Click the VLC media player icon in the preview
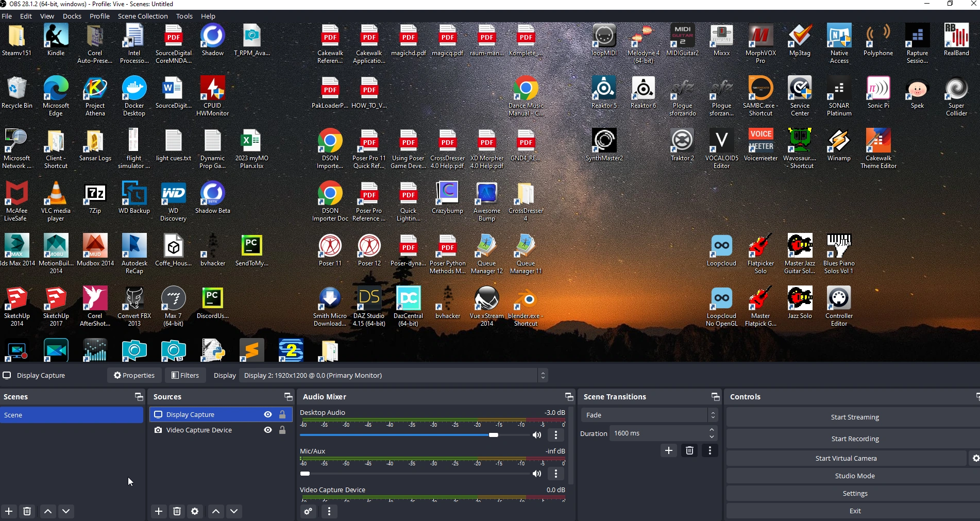980x521 pixels. coord(56,201)
